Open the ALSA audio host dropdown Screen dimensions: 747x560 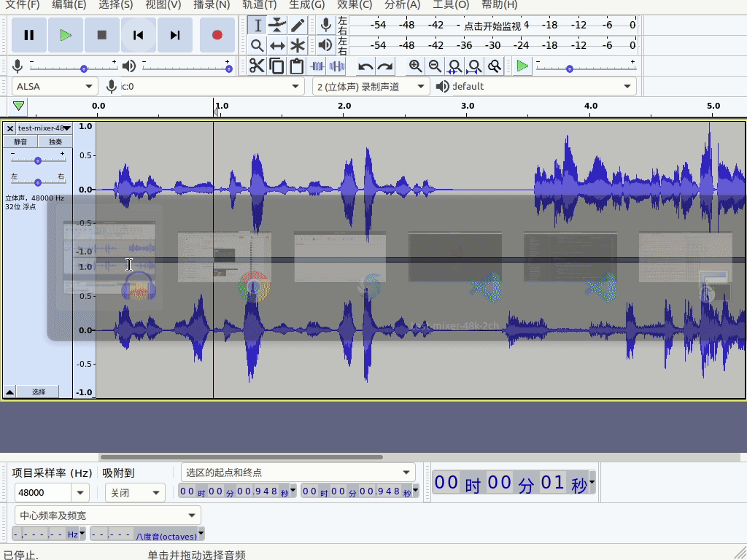(x=55, y=86)
